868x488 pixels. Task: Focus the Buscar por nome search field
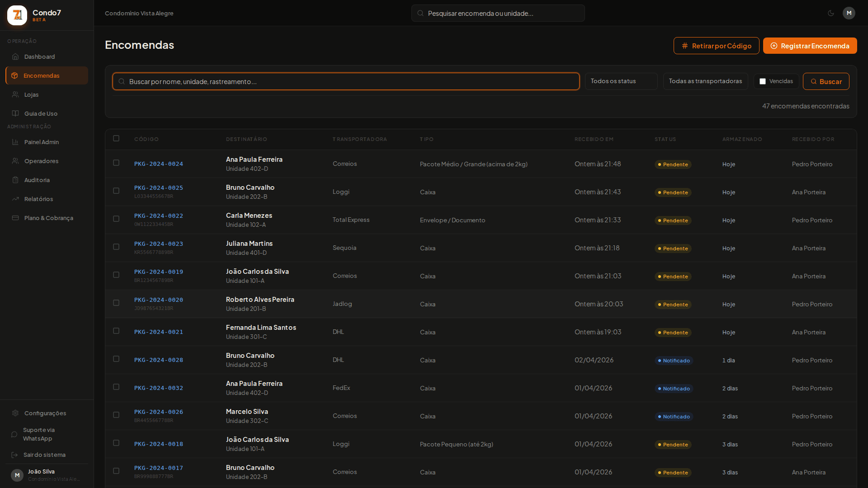pyautogui.click(x=346, y=81)
